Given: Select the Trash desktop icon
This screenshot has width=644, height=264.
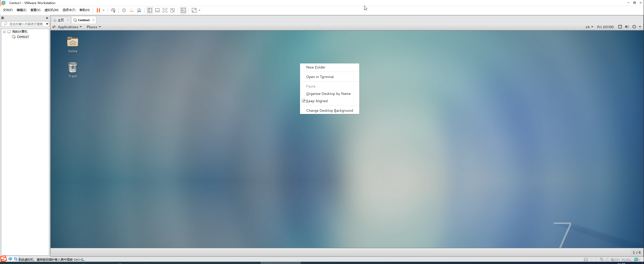Looking at the screenshot, I should pyautogui.click(x=73, y=70).
